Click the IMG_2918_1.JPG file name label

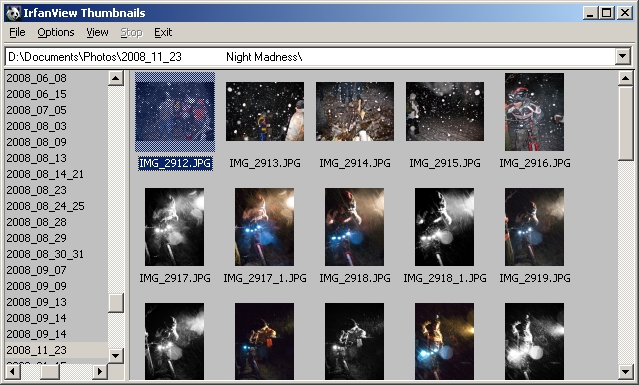[x=445, y=278]
